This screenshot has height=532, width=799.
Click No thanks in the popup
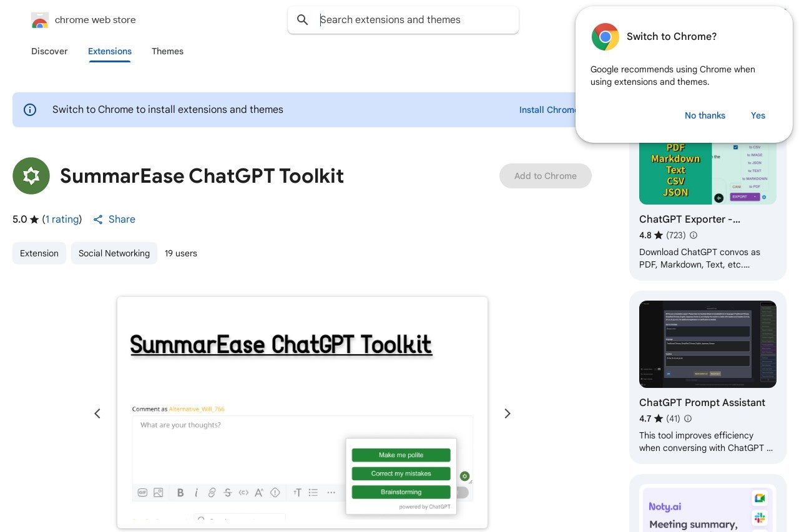coord(705,115)
